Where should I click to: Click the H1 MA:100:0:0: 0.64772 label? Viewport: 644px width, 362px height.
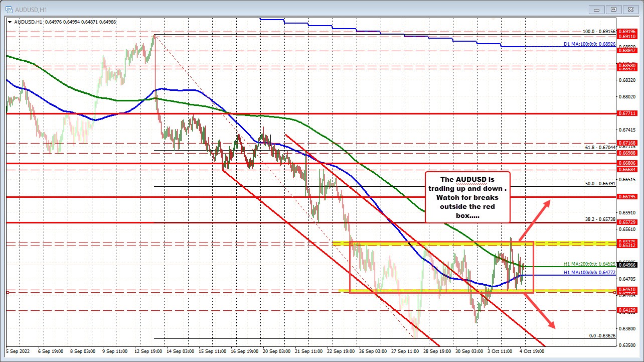(x=589, y=272)
